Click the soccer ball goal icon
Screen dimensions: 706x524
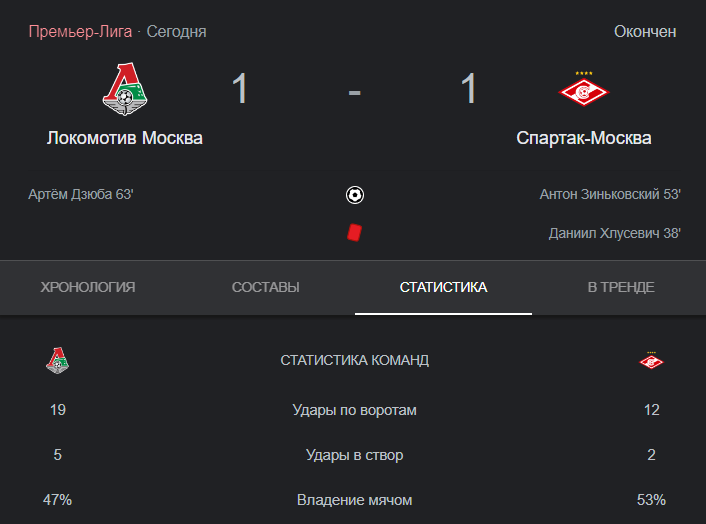[355, 195]
